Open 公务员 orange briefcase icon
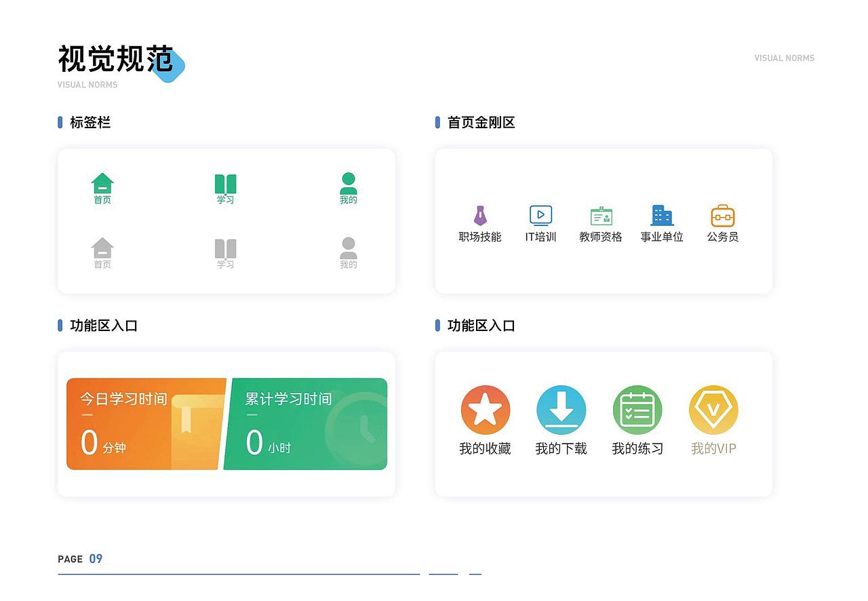 [x=723, y=216]
